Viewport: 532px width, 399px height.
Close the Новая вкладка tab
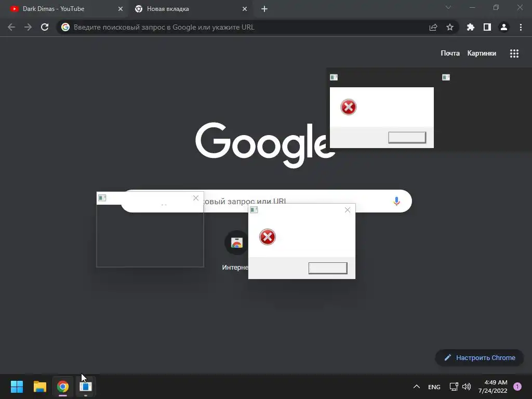pyautogui.click(x=245, y=9)
